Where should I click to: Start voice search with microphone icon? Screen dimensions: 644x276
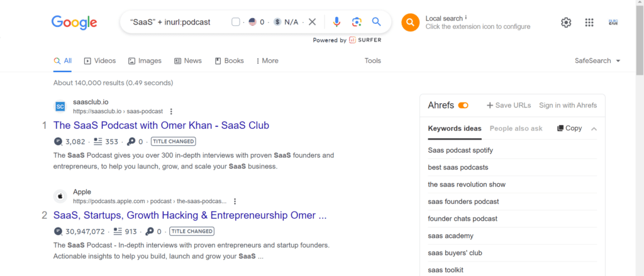point(336,22)
